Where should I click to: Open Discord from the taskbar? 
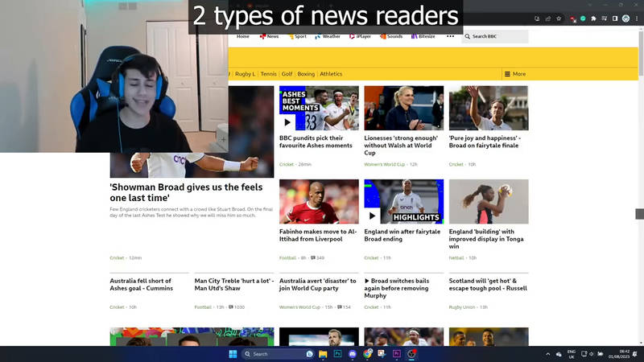point(353,354)
